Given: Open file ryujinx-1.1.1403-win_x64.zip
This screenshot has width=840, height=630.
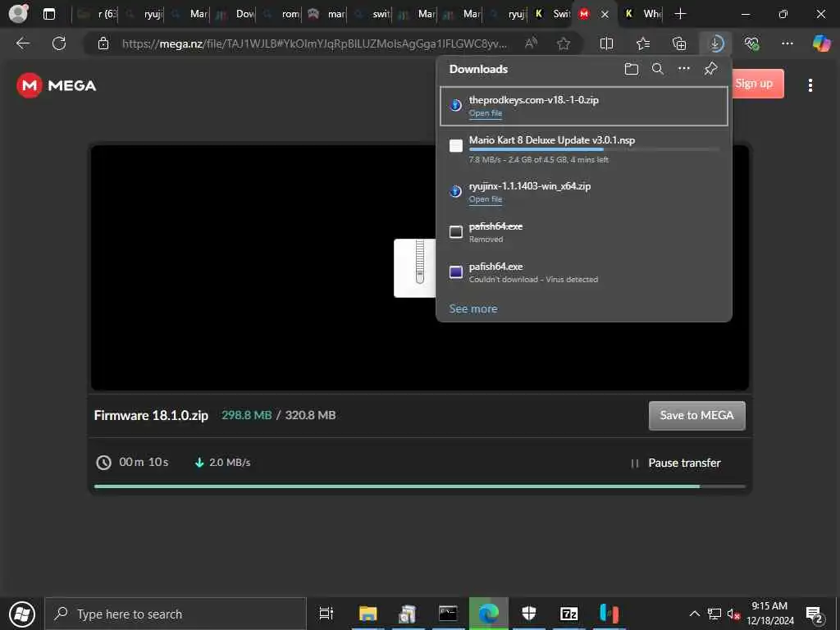Looking at the screenshot, I should (x=486, y=199).
